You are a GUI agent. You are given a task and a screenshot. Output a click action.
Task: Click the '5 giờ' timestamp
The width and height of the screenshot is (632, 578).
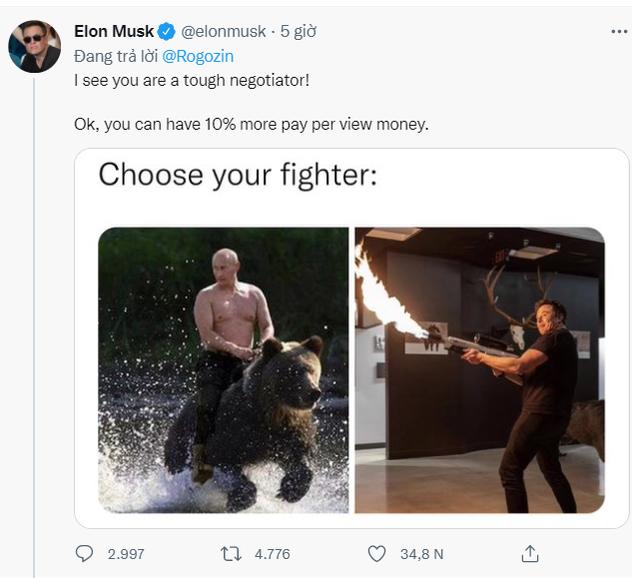(x=298, y=31)
